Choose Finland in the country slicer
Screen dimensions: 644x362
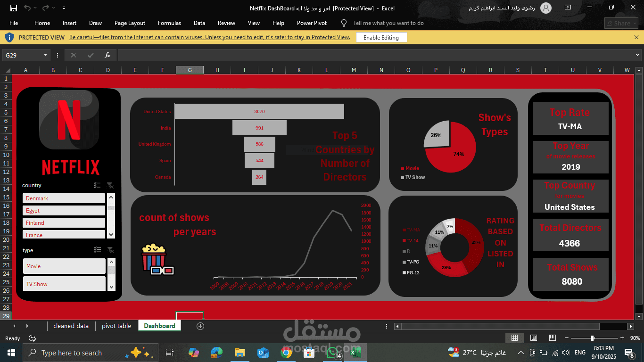pos(64,223)
